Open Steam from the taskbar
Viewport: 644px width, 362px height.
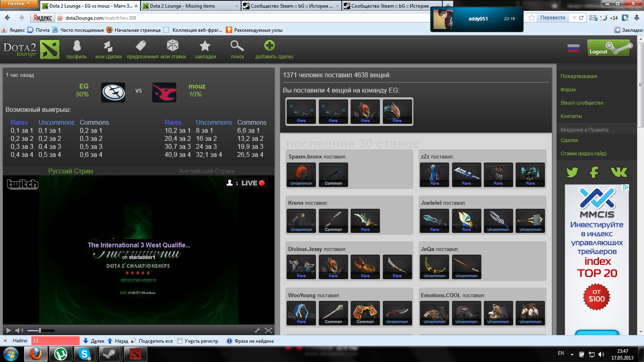click(109, 354)
